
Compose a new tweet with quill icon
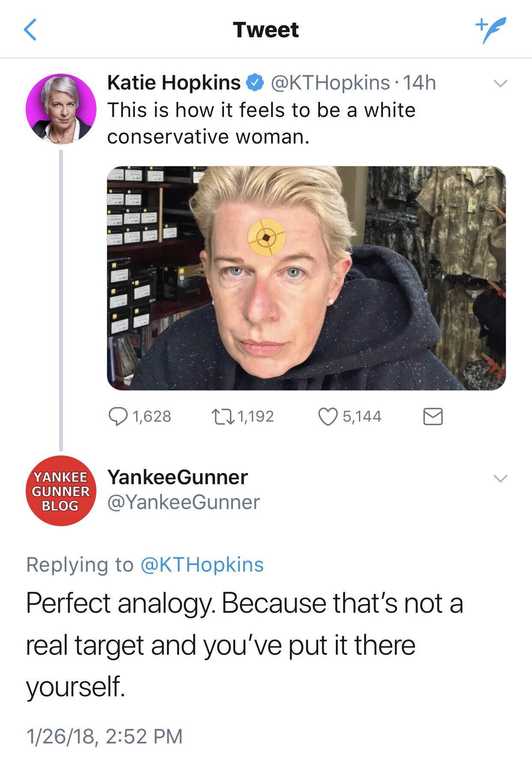click(491, 30)
